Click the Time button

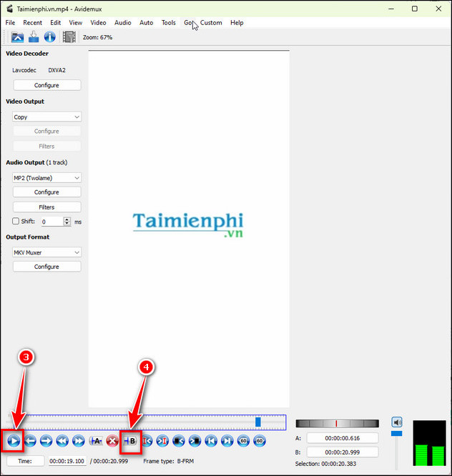pyautogui.click(x=25, y=461)
